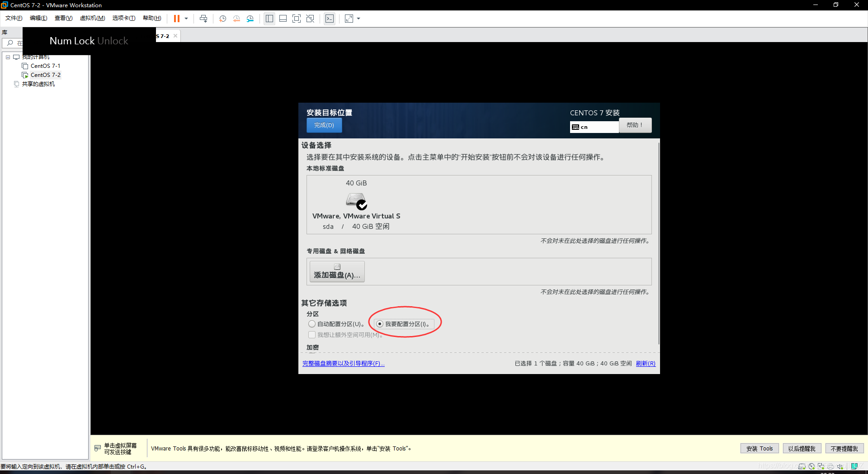The width and height of the screenshot is (868, 474).
Task: Open the power options dropdown arrow beside pause
Action: (186, 19)
